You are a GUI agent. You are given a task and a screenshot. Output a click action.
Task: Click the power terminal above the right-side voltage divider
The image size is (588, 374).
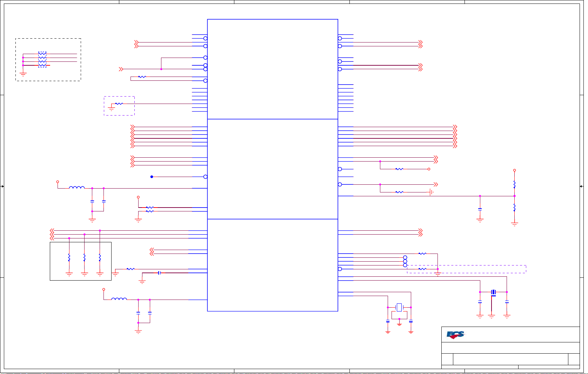tap(514, 170)
